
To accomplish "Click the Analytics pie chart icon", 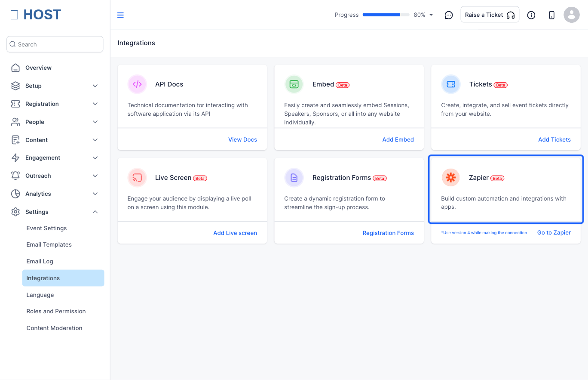I will point(15,194).
